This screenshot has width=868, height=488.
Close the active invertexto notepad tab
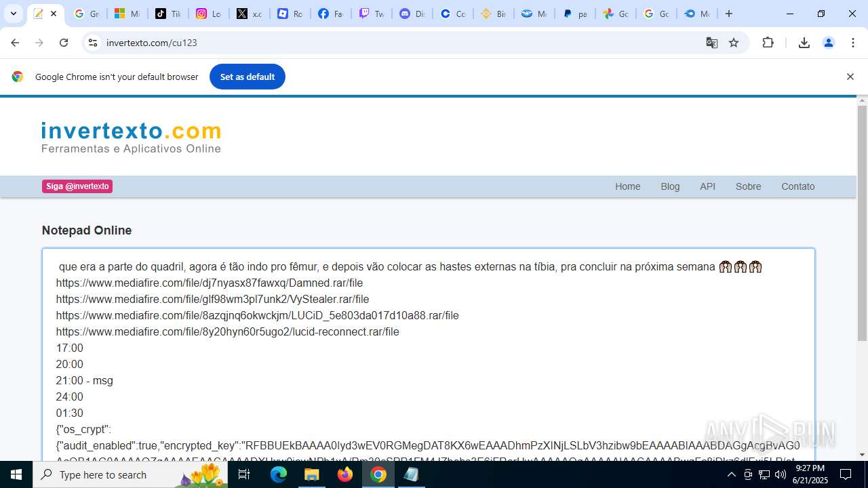(54, 14)
